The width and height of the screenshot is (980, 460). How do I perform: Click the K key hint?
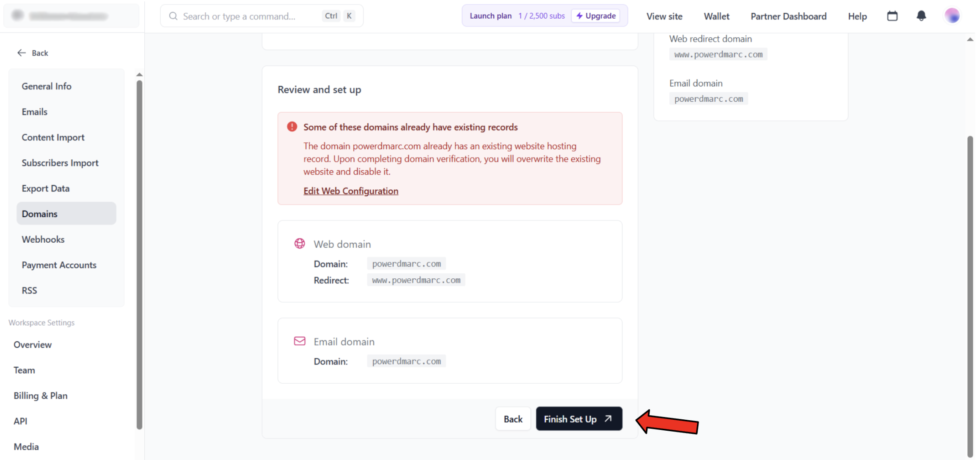pos(349,16)
